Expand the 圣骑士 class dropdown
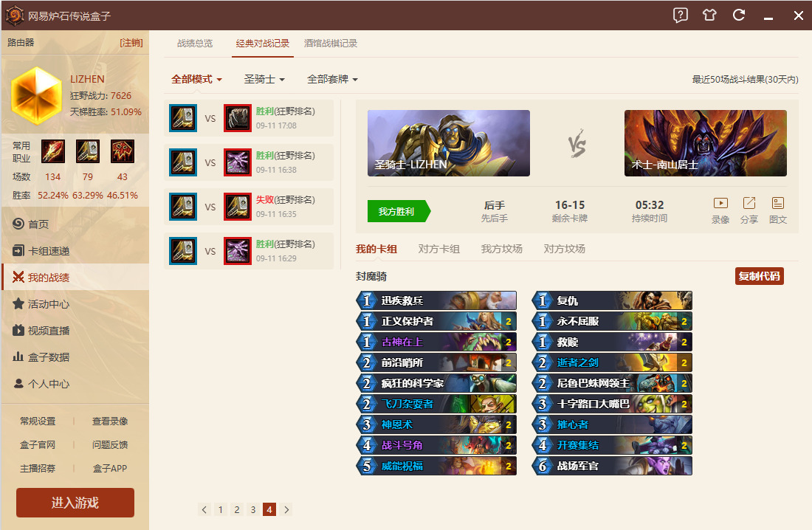This screenshot has width=812, height=530. 264,79
